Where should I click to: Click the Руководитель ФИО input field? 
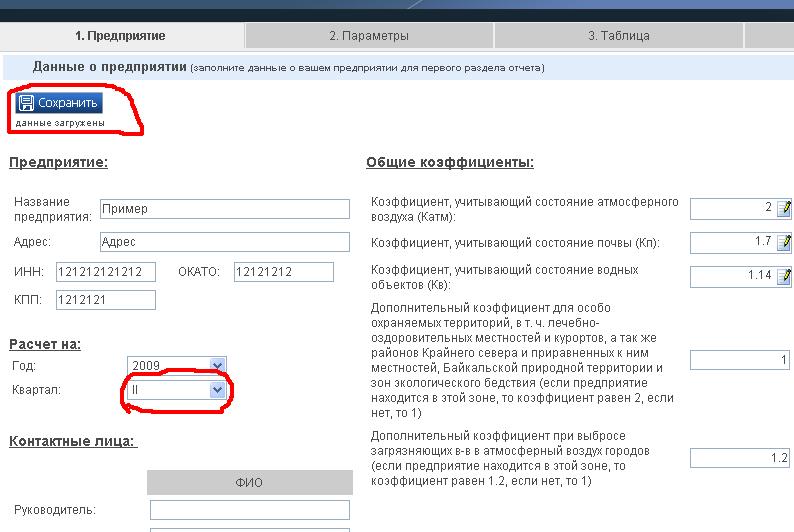pyautogui.click(x=249, y=510)
